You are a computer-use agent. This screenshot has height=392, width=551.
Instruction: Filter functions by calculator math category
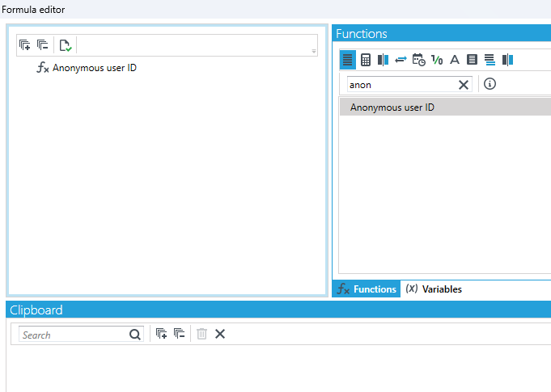366,60
